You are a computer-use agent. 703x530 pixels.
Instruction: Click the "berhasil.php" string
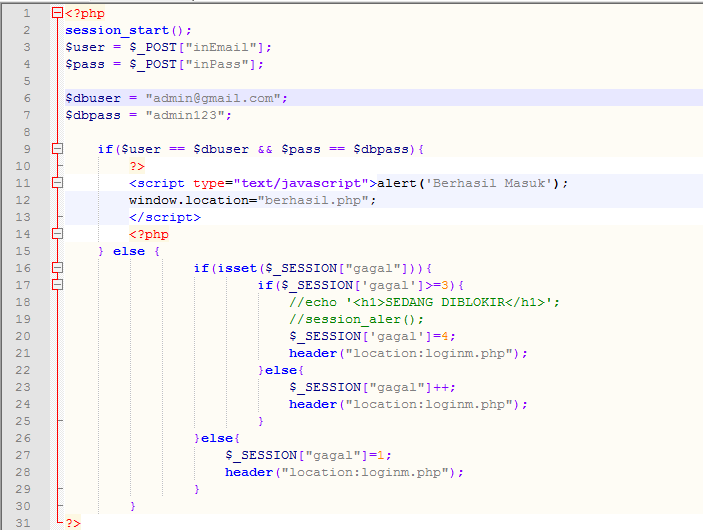coord(313,200)
